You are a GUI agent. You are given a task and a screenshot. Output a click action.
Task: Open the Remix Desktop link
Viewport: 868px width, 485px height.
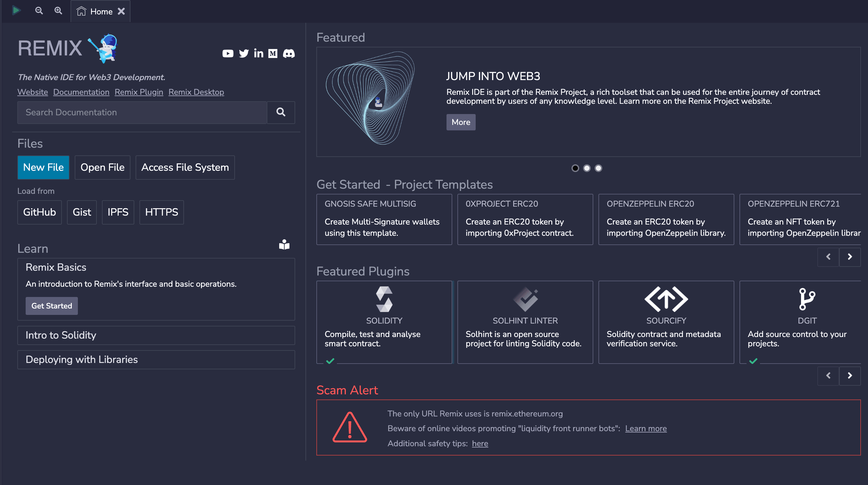pos(196,92)
